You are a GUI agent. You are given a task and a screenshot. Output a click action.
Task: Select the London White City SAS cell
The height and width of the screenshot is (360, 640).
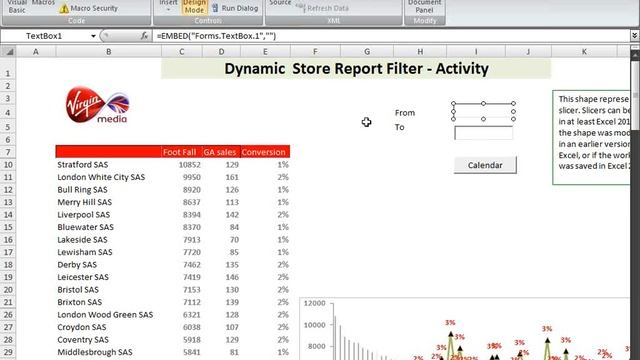click(x=109, y=177)
